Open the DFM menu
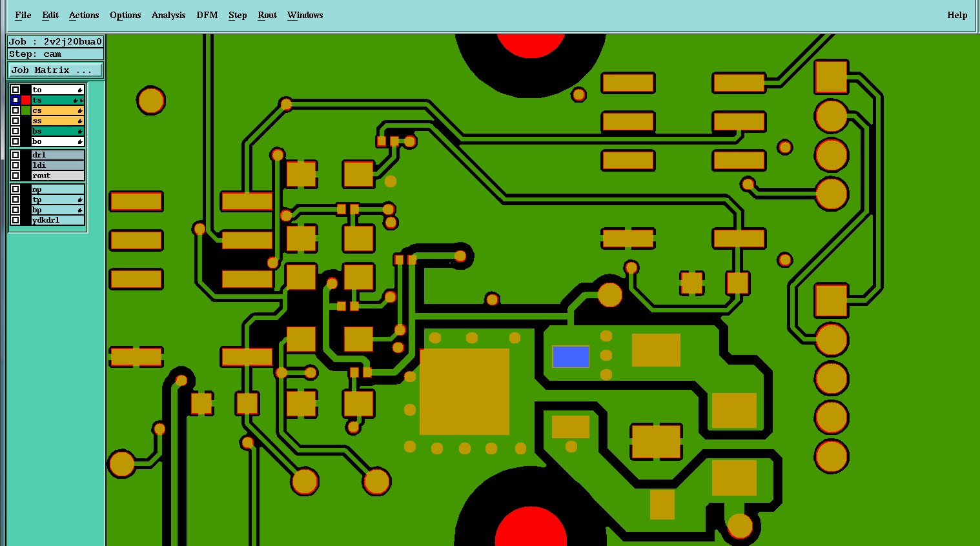Viewport: 980px width, 546px height. [207, 15]
